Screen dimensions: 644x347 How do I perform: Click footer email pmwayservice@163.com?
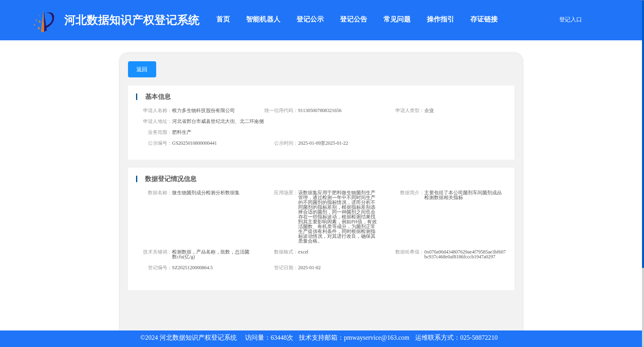376,338
